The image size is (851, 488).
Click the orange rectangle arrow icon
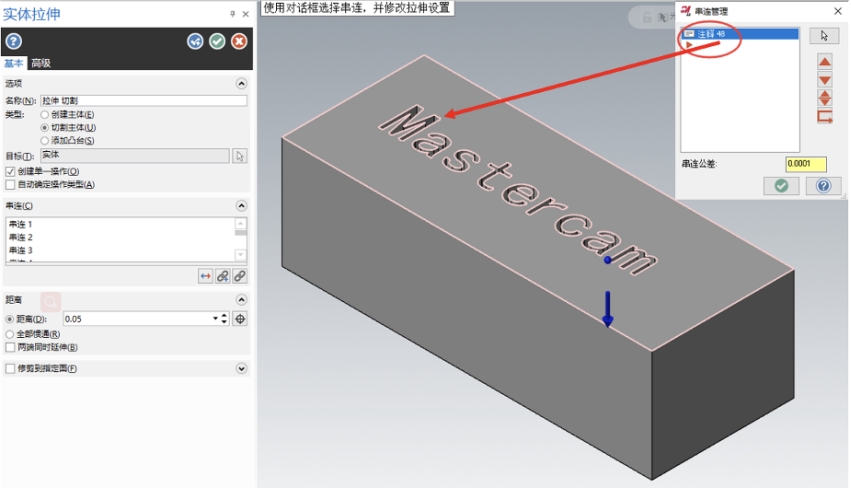click(825, 117)
